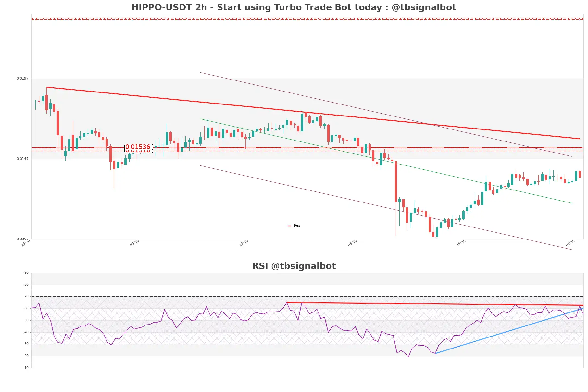The height and width of the screenshot is (392, 588).
Task: Click the RSI 10 axis label
Action: click(26, 368)
